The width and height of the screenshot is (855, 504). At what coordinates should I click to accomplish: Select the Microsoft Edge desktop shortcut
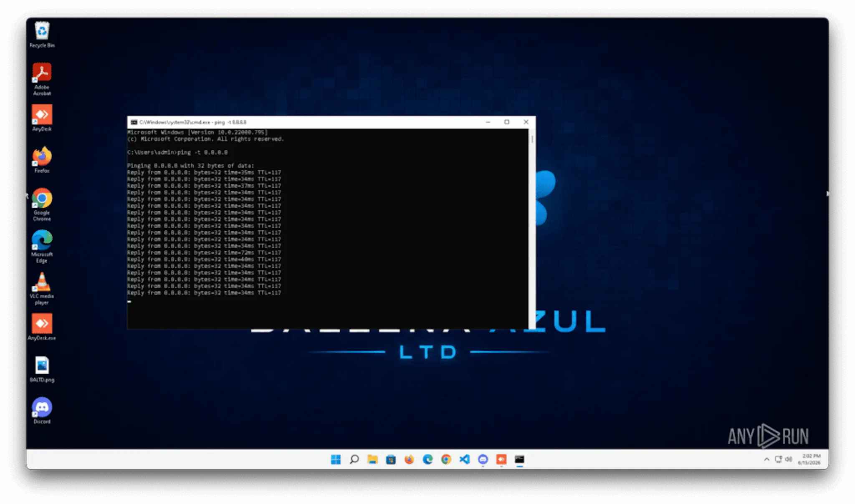[x=42, y=246]
